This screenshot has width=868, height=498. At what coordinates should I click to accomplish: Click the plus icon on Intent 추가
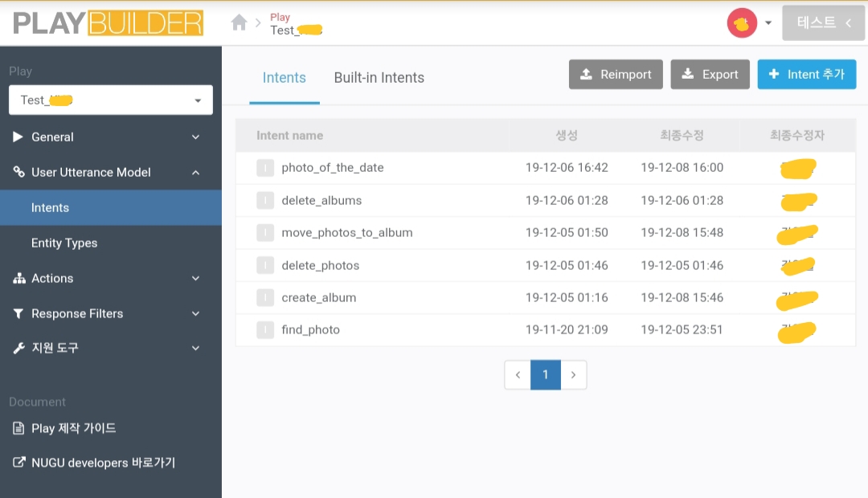774,74
